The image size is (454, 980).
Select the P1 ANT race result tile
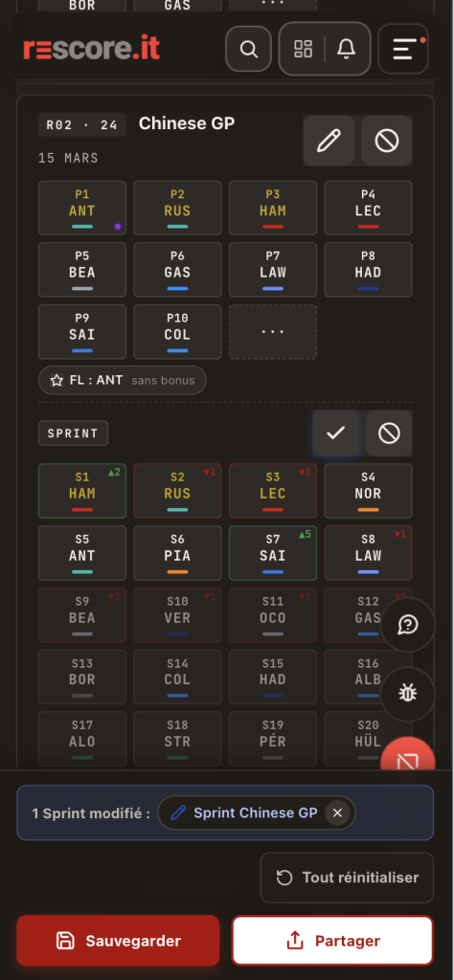82,208
